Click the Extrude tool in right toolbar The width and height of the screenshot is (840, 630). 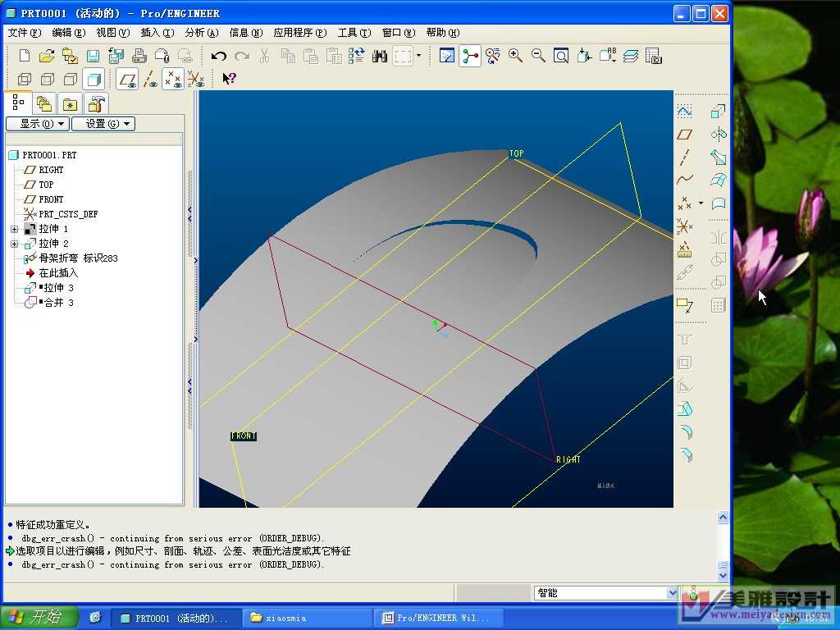click(x=719, y=111)
